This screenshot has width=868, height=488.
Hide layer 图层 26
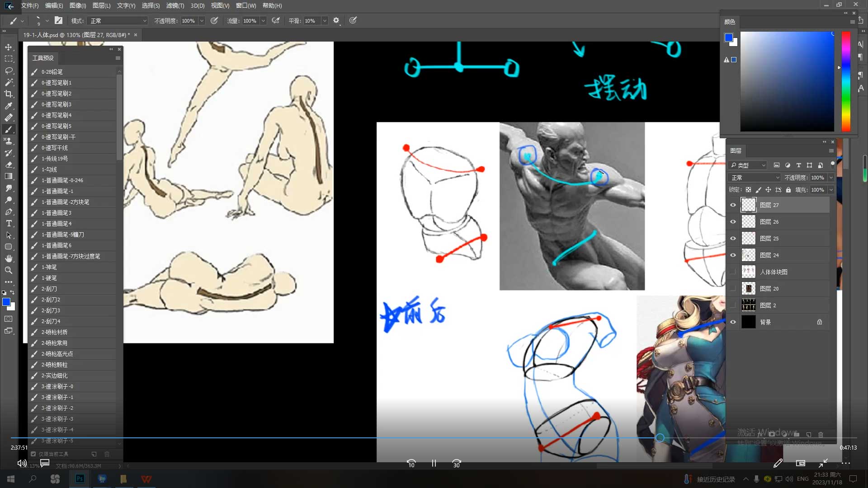point(733,222)
